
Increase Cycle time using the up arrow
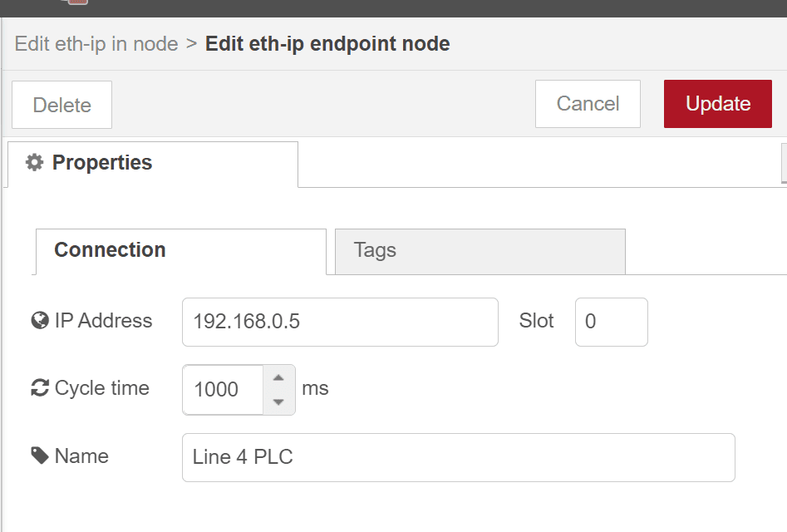point(281,378)
